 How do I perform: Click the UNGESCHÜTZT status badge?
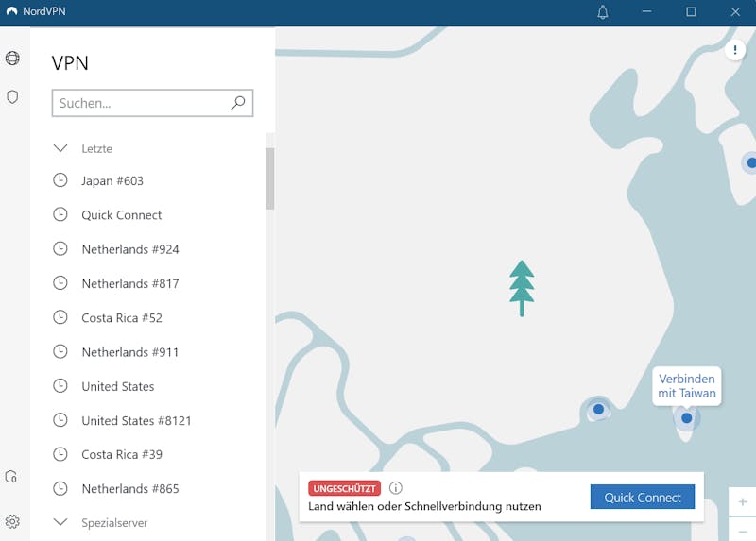[x=344, y=488]
